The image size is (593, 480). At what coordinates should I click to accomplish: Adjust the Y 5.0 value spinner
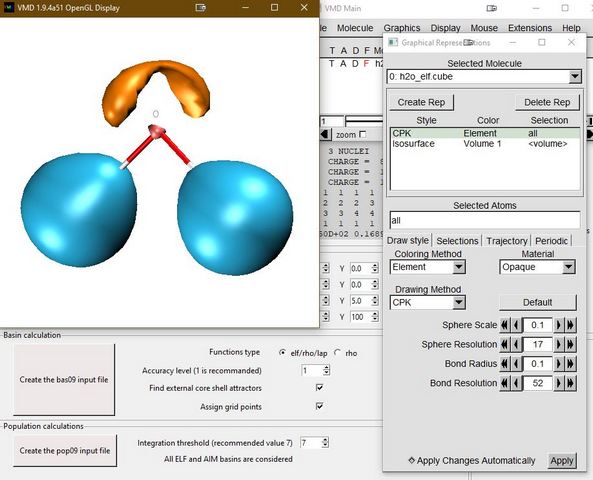click(x=374, y=301)
